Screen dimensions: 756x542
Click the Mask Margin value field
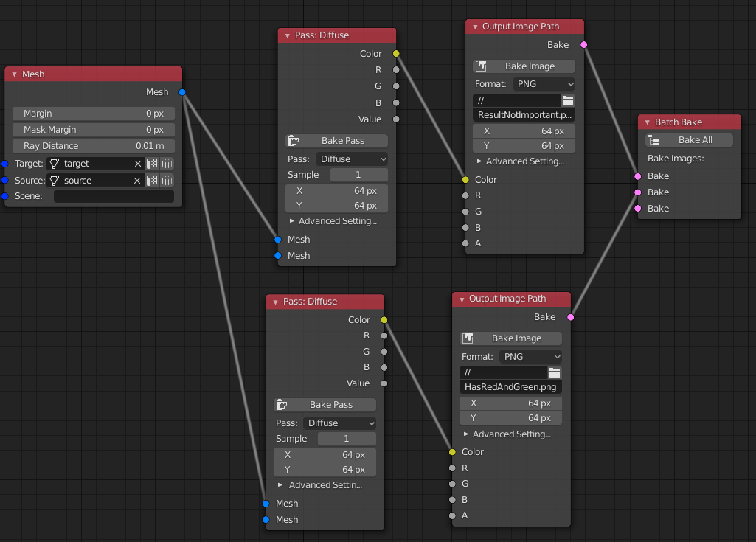(94, 130)
